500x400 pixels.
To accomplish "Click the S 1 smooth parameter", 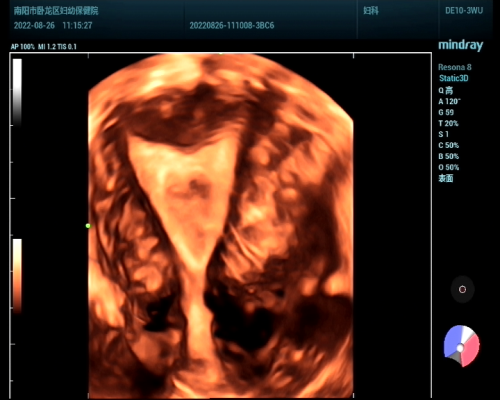I will click(443, 134).
